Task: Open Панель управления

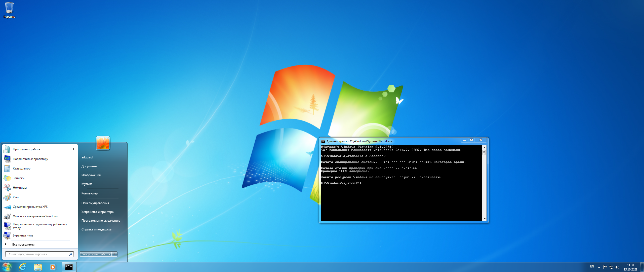Action: pyautogui.click(x=95, y=203)
